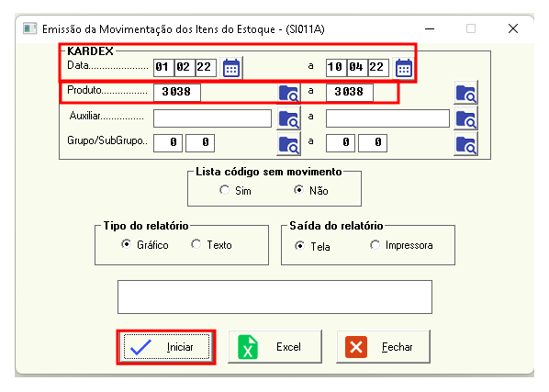The width and height of the screenshot is (549, 392).
Task: Open search lookup for ending Grupo/SubGrupo
Action: click(x=466, y=144)
